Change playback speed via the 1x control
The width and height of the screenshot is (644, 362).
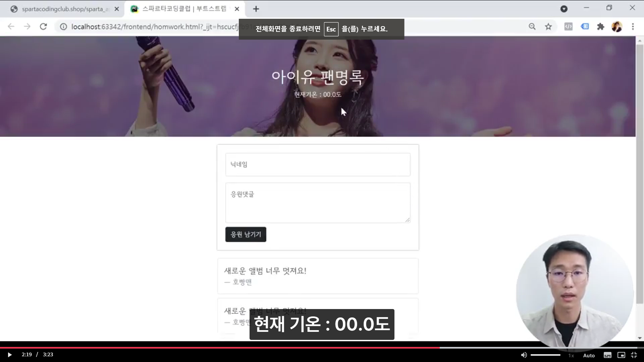coord(571,355)
